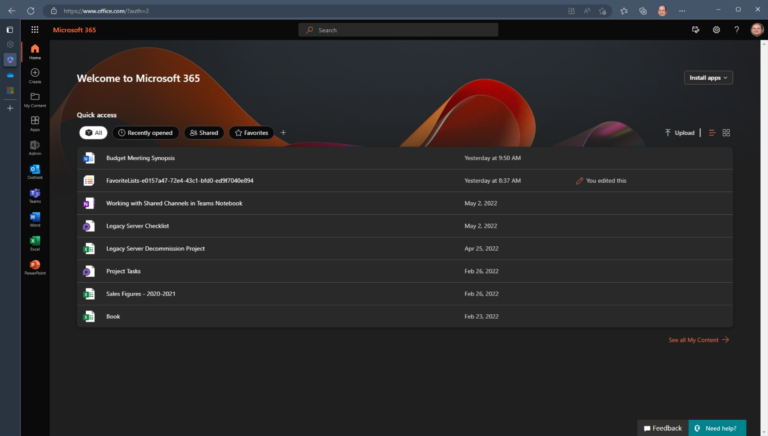The height and width of the screenshot is (436, 768).
Task: Launch Teams from the left app rail
Action: (35, 194)
